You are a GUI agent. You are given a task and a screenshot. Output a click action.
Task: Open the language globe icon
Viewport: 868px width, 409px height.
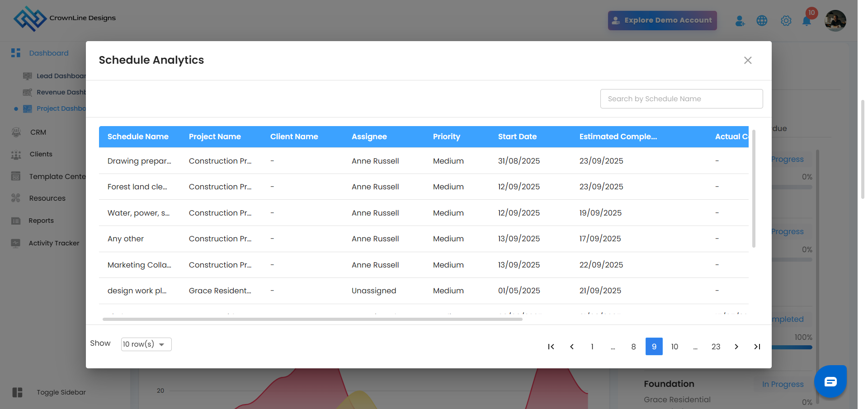tap(762, 21)
